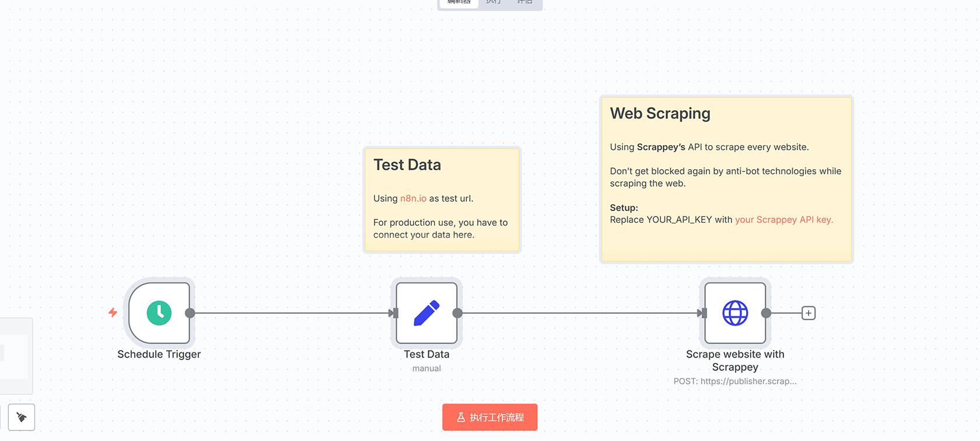Select the Schedule Trigger clock node
Image resolution: width=980 pixels, height=441 pixels.
pos(159,313)
